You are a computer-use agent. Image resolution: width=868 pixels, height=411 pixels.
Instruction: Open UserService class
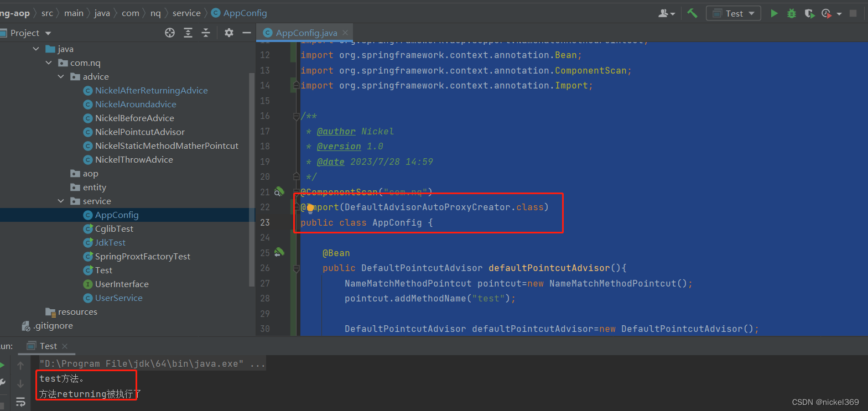point(118,298)
